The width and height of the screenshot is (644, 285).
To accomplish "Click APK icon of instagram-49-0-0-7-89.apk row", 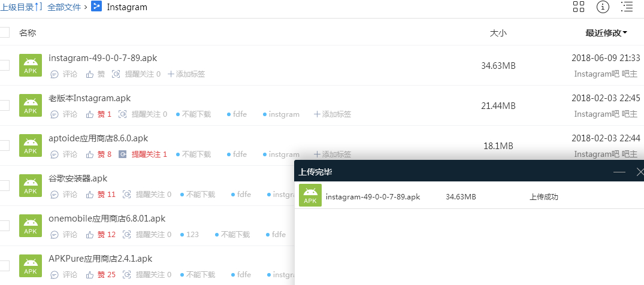I will pos(31,65).
